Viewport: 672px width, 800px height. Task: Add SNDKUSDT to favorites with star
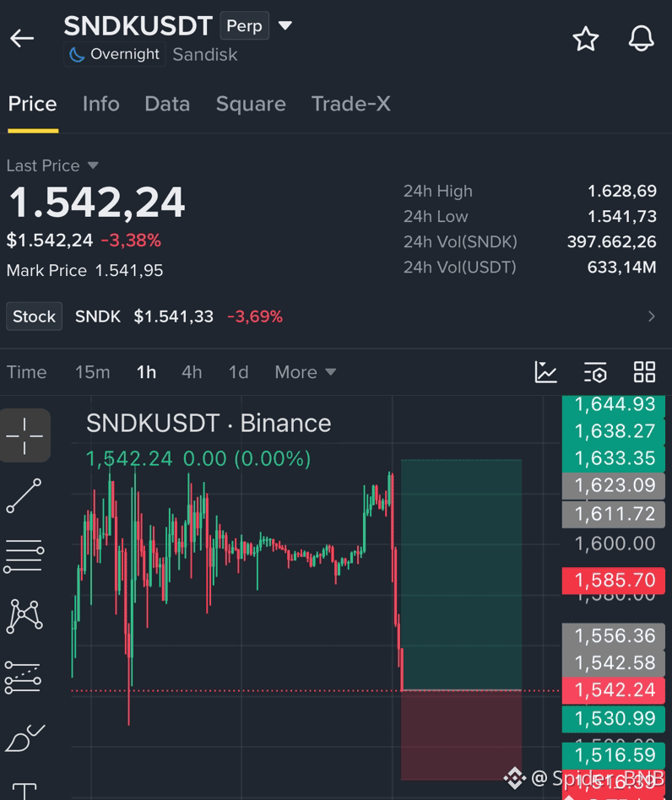585,39
